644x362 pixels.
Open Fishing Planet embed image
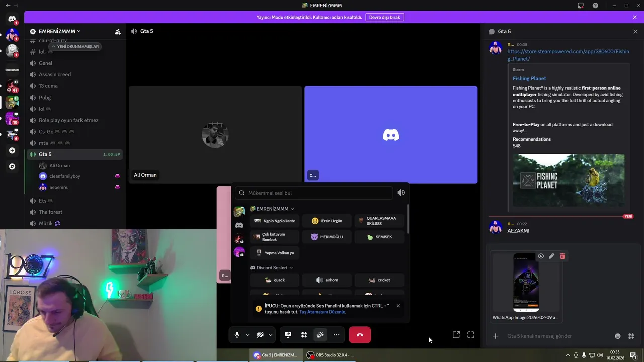[569, 180]
